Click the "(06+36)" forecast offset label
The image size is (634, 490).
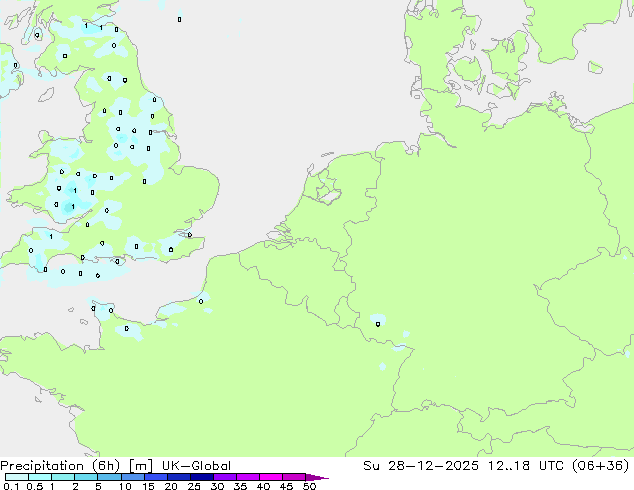(604, 466)
